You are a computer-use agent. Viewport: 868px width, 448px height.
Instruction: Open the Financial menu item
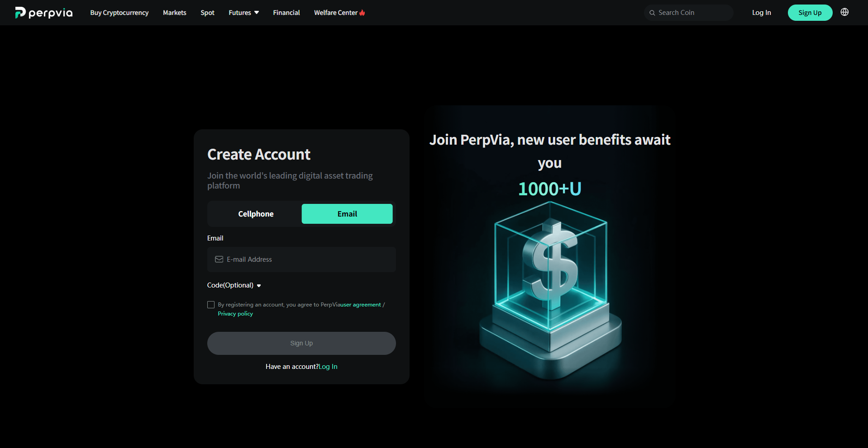(x=286, y=13)
